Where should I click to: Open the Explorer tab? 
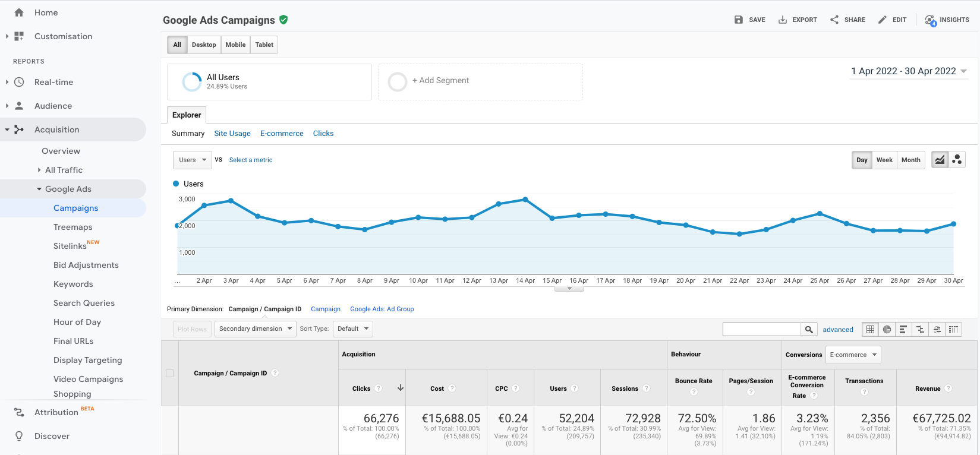[x=187, y=115]
